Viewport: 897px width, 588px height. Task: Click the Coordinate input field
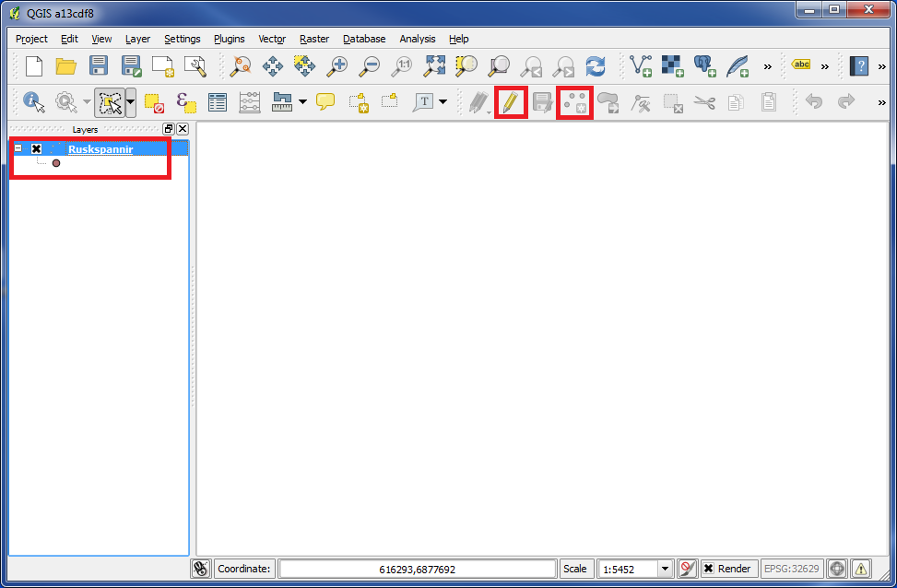(417, 570)
